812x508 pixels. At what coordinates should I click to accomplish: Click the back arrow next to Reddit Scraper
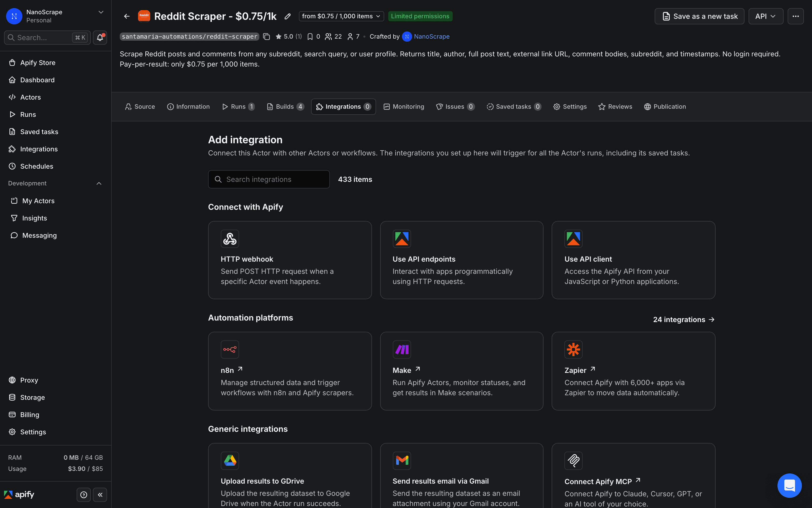pos(127,16)
